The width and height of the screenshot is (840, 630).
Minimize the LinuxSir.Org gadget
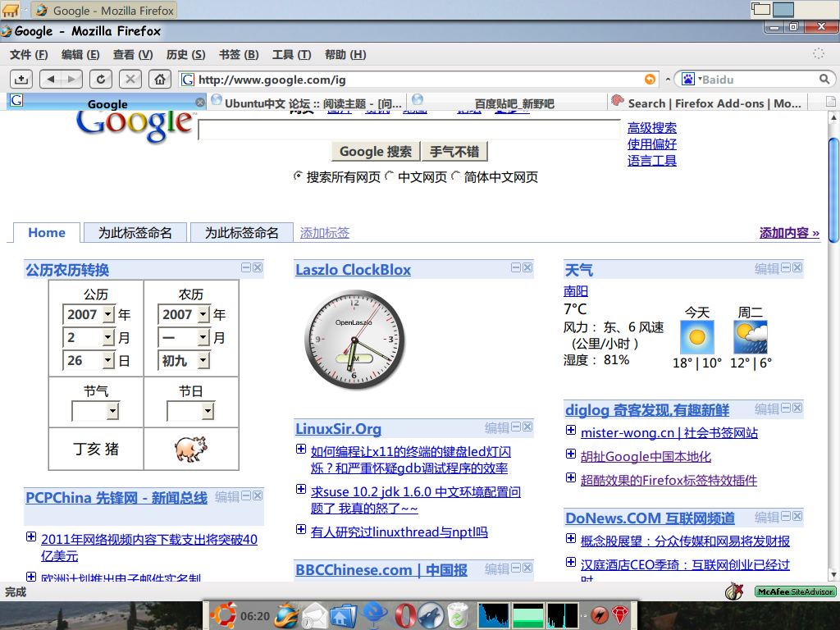pos(516,427)
